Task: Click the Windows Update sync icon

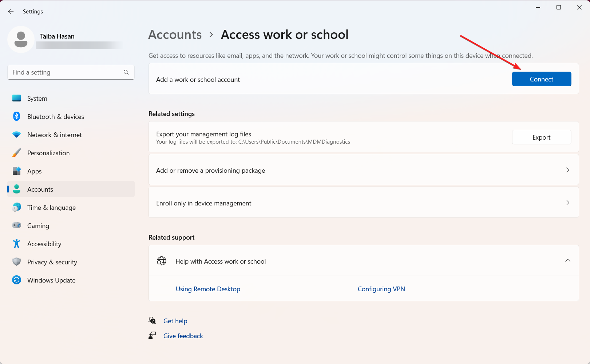Action: (x=17, y=280)
